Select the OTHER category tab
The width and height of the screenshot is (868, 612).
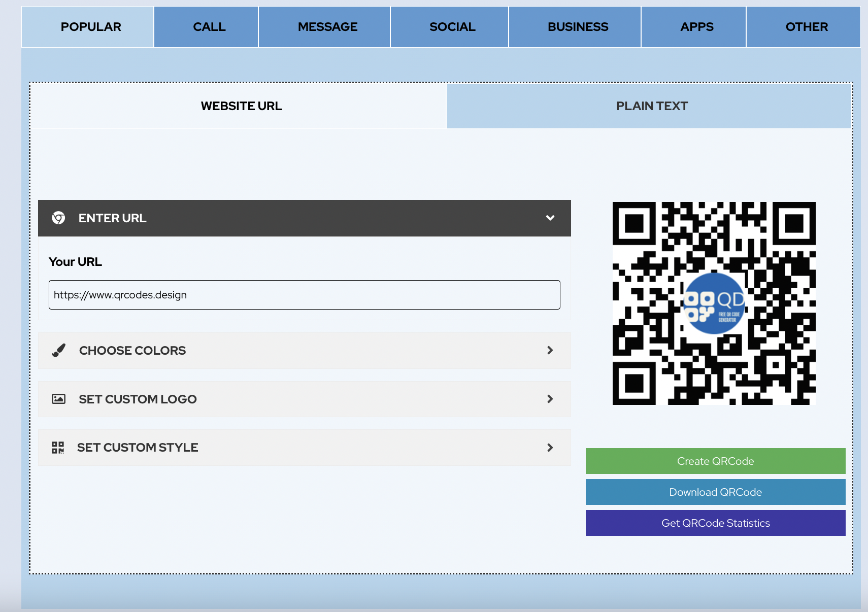pyautogui.click(x=804, y=27)
